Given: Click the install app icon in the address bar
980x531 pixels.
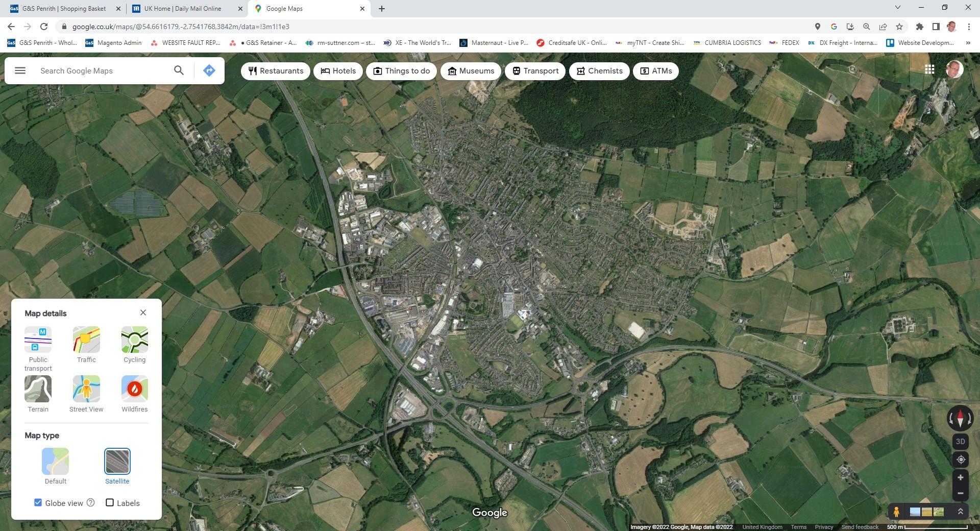Looking at the screenshot, I should (850, 27).
